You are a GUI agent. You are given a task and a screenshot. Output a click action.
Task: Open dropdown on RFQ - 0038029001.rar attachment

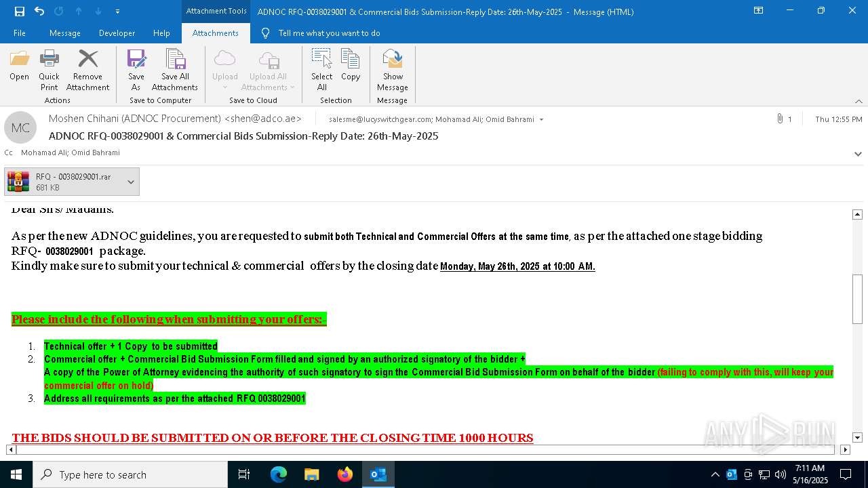tap(131, 182)
